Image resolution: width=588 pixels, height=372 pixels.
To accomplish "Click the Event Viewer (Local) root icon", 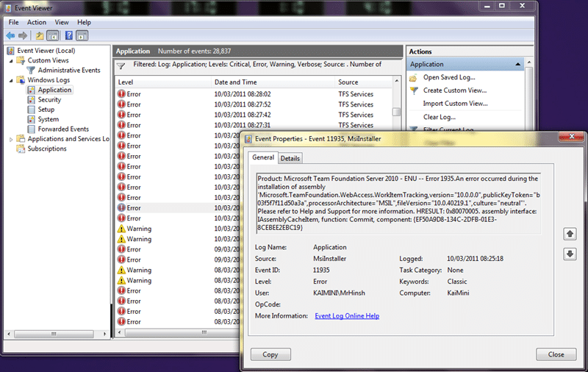I will pyautogui.click(x=11, y=51).
